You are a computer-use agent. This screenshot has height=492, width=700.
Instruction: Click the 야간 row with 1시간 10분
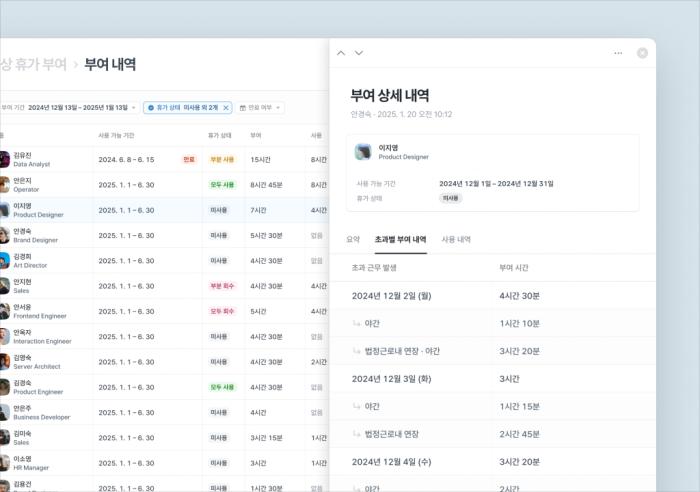point(492,323)
